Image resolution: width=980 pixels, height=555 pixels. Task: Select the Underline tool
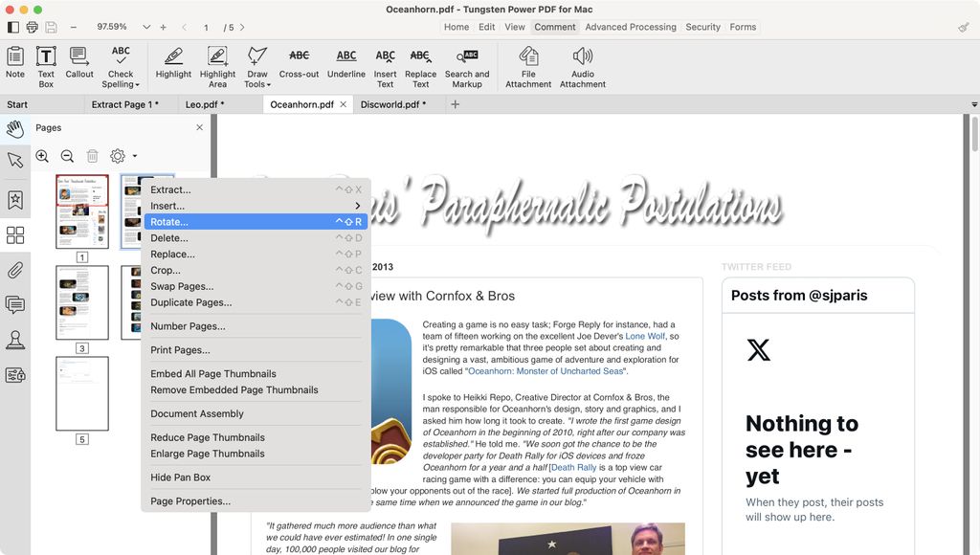(x=345, y=64)
